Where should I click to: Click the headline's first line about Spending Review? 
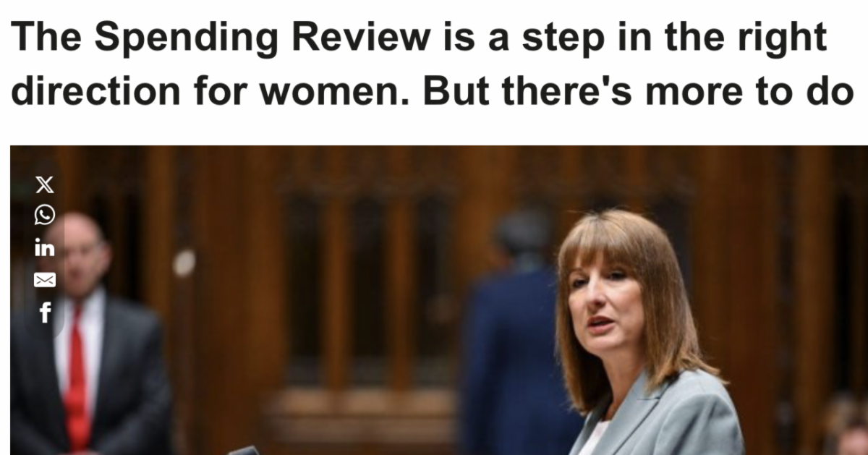(420, 38)
